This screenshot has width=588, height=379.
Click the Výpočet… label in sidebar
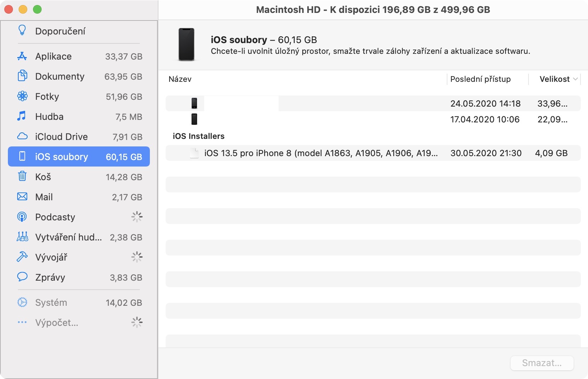57,323
